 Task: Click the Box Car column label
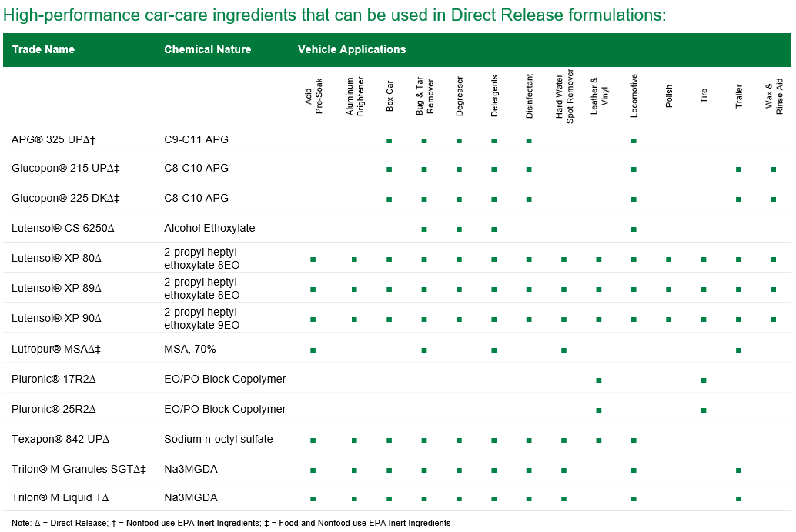pos(390,96)
